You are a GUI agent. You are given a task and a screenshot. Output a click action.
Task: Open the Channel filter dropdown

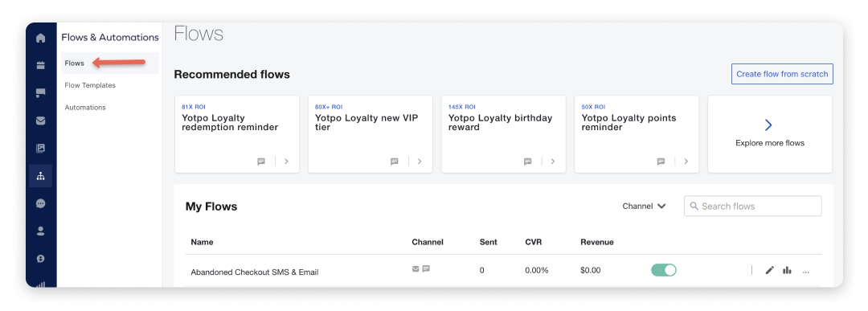click(x=644, y=206)
